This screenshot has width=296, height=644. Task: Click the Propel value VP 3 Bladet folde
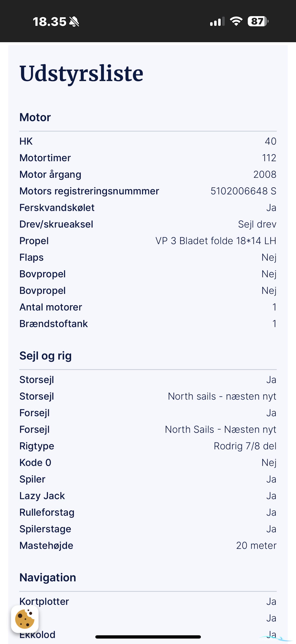pos(216,241)
